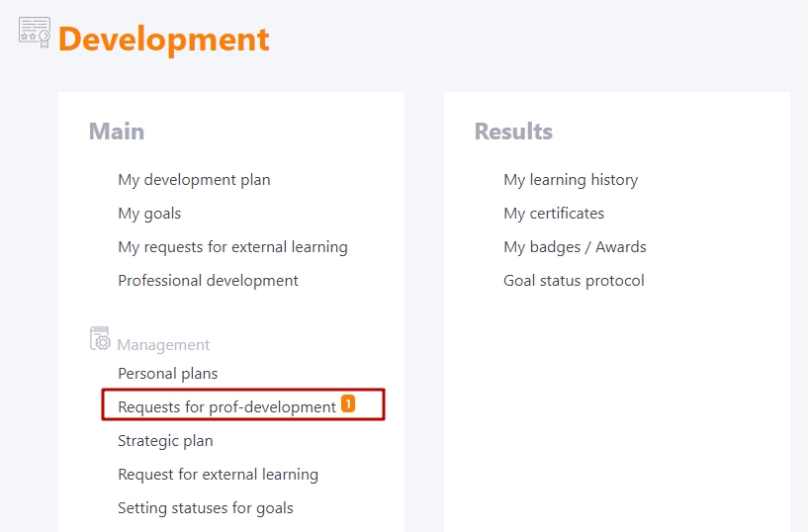Open Goal status protocol

pyautogui.click(x=574, y=281)
